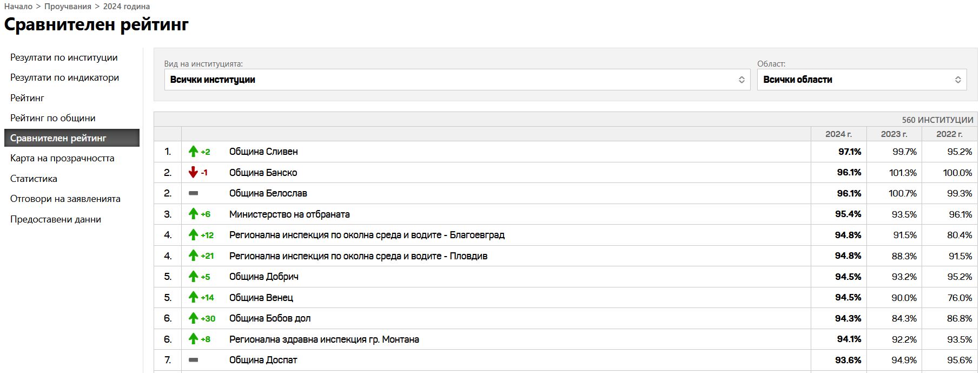Open the Статистика sidebar page
980x373 pixels.
click(x=34, y=179)
